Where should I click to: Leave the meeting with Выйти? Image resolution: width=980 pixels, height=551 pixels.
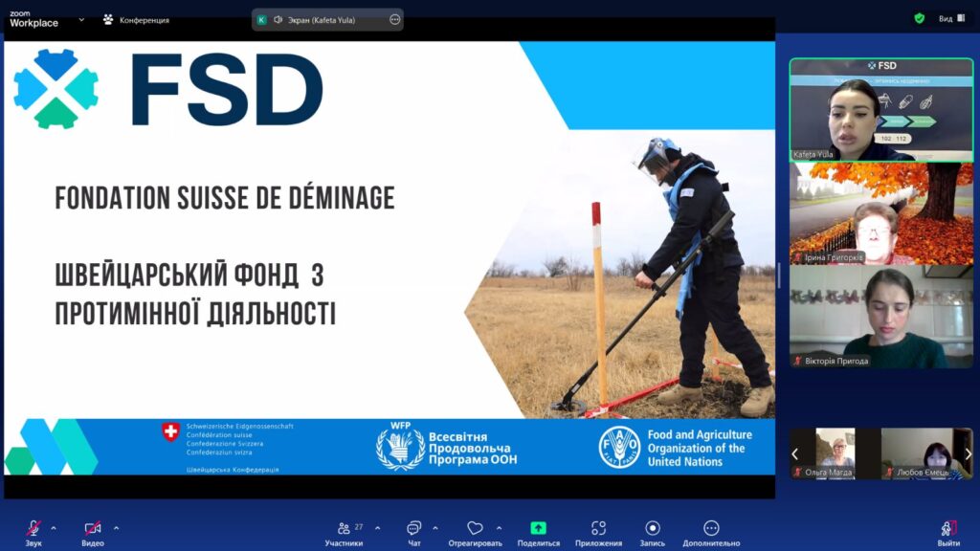[x=948, y=528]
